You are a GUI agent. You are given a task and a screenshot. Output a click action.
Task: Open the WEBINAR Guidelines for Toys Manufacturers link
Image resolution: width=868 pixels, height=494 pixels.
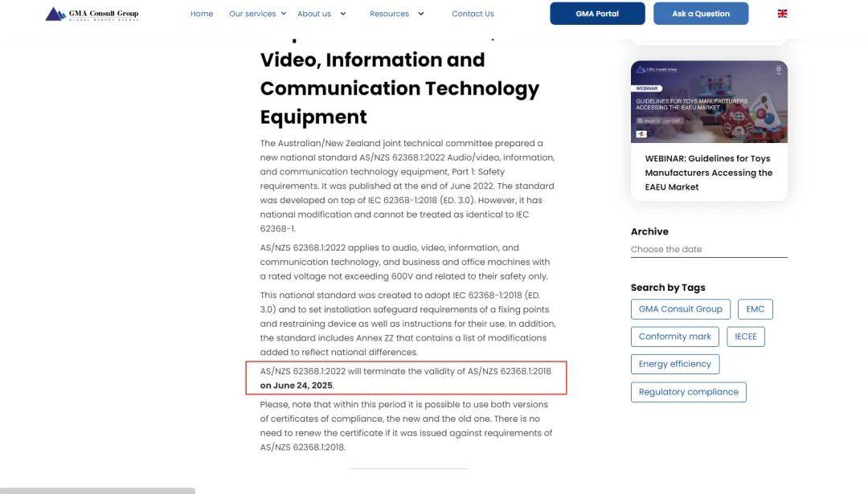[x=708, y=173]
